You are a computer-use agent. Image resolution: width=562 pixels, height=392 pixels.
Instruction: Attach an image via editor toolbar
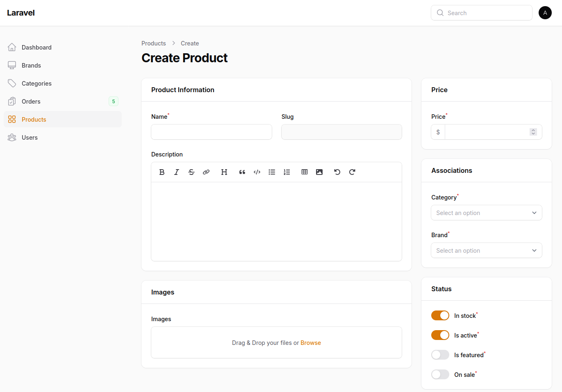[319, 172]
